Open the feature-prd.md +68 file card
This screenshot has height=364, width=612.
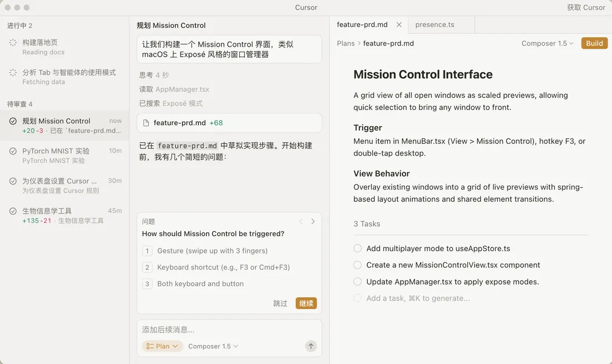[x=229, y=123]
